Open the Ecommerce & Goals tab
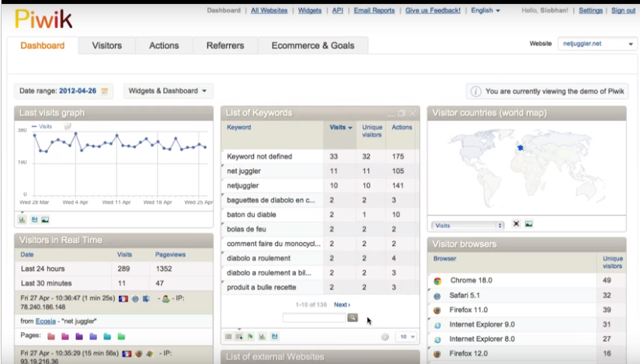 pyautogui.click(x=312, y=46)
